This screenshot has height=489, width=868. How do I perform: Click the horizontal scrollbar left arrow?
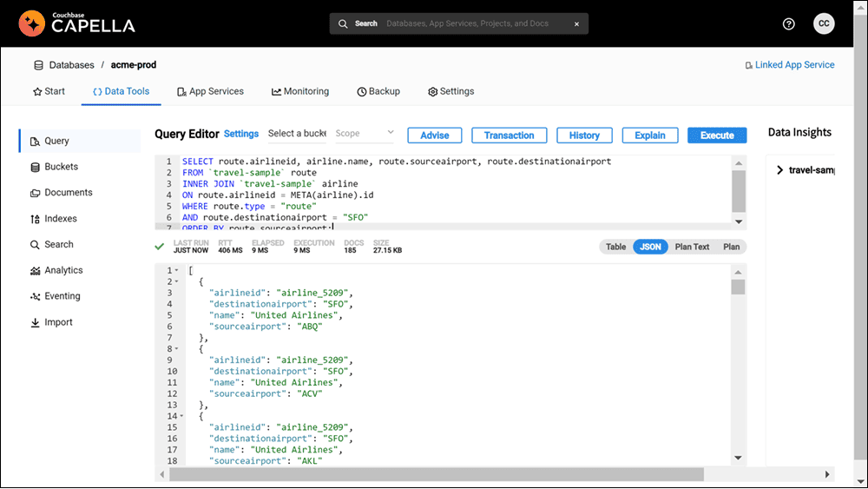pos(161,474)
